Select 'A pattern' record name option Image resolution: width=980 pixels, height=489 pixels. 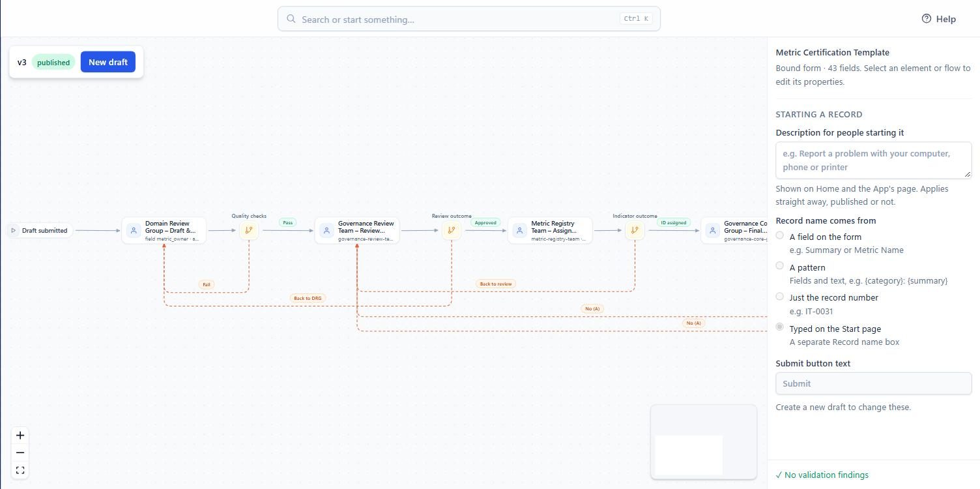[x=779, y=266]
